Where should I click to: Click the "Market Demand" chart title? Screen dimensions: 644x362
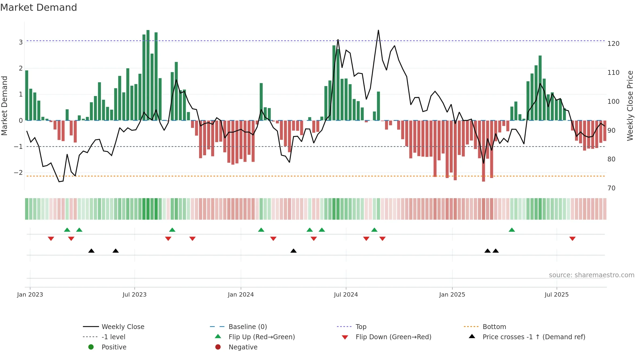pos(39,8)
